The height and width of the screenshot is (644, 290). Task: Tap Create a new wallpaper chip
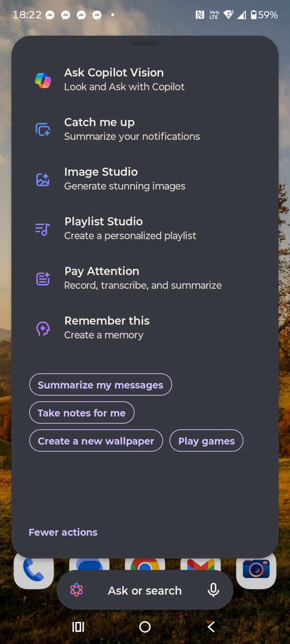point(96,441)
